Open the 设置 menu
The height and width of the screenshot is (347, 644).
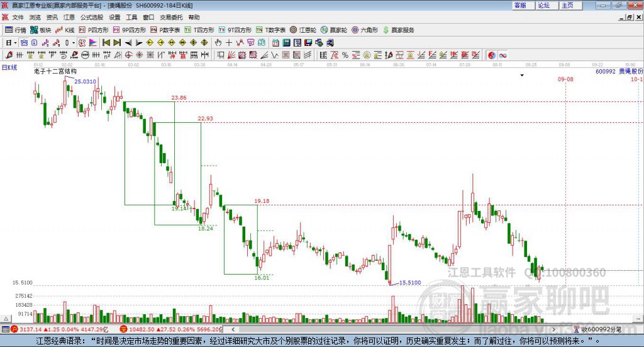click(x=114, y=17)
